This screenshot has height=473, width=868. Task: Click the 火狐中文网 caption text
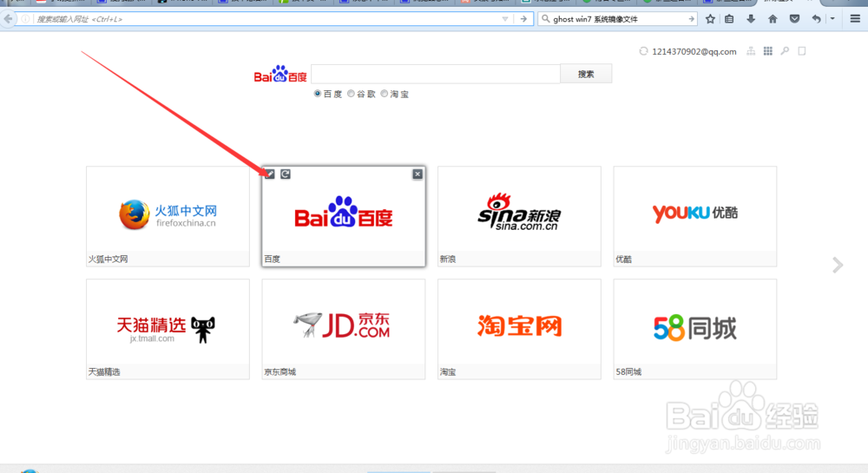click(108, 259)
